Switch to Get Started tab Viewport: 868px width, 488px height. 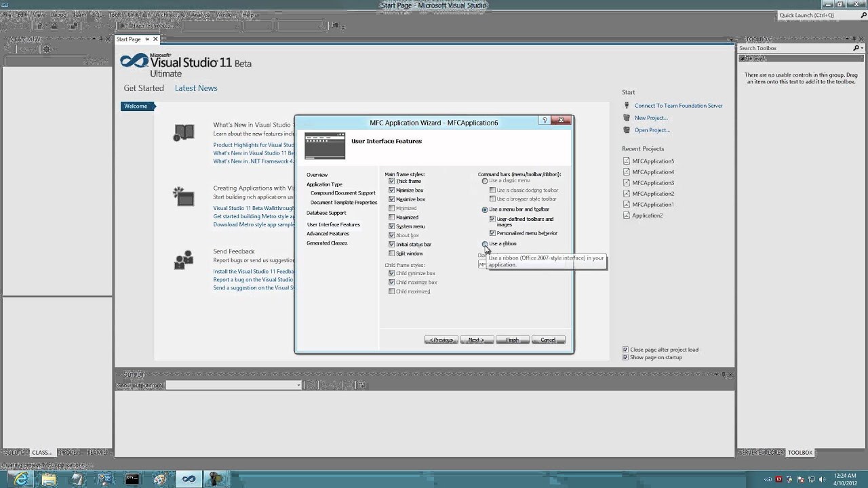144,88
